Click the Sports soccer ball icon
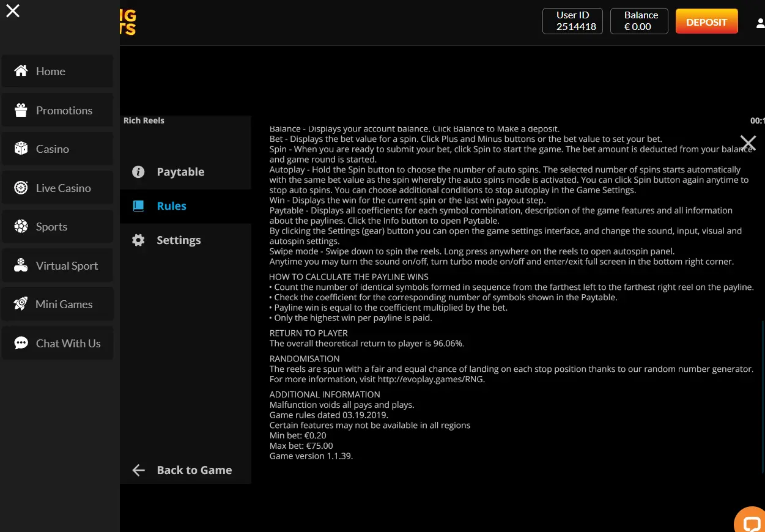 (21, 226)
